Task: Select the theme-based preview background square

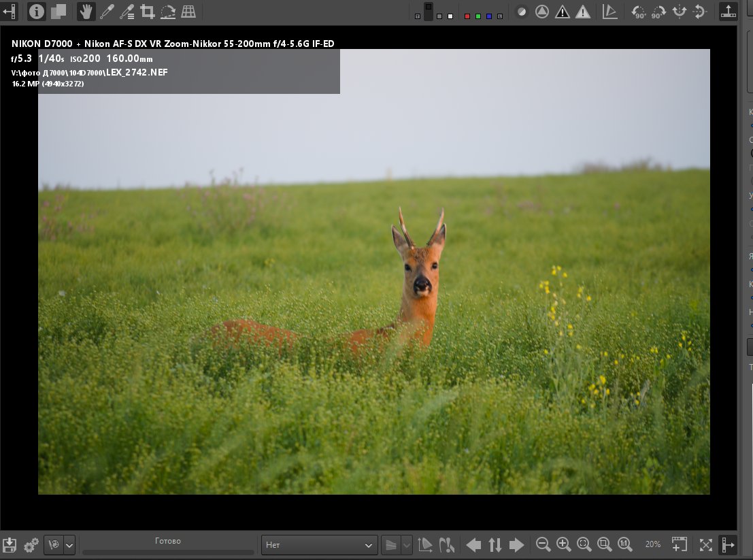Action: (418, 16)
